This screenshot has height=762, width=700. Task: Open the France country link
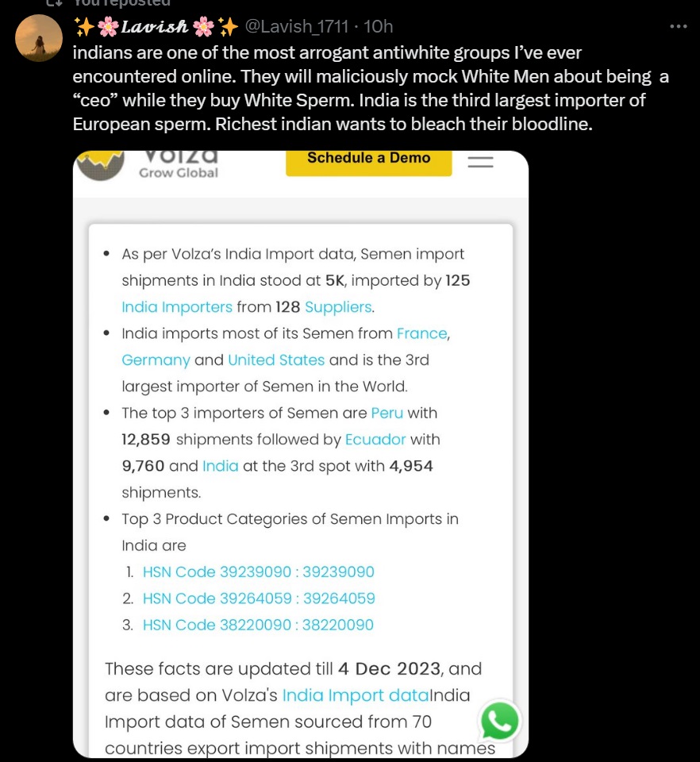click(x=421, y=333)
